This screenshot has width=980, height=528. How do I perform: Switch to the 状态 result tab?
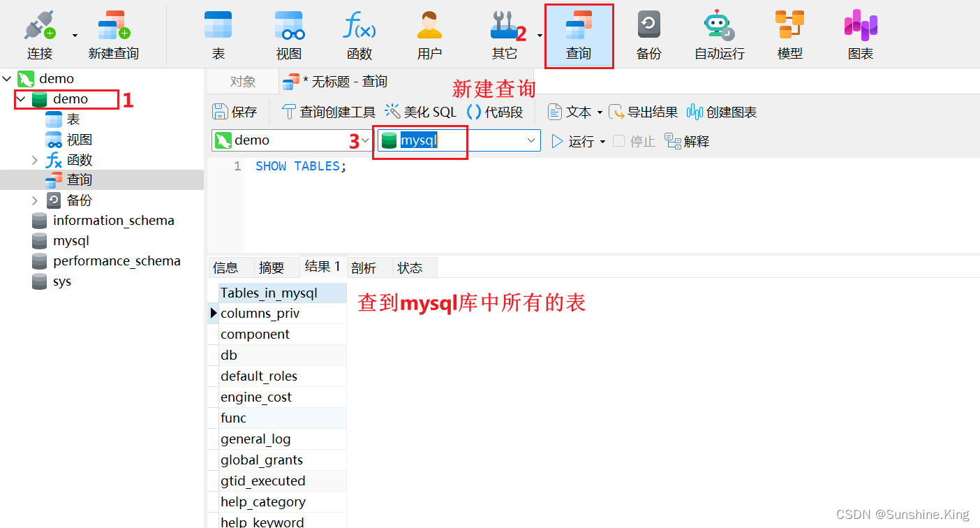[x=410, y=267]
